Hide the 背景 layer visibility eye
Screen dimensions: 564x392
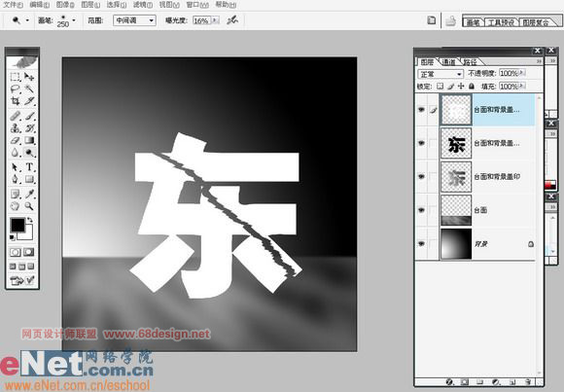point(421,244)
